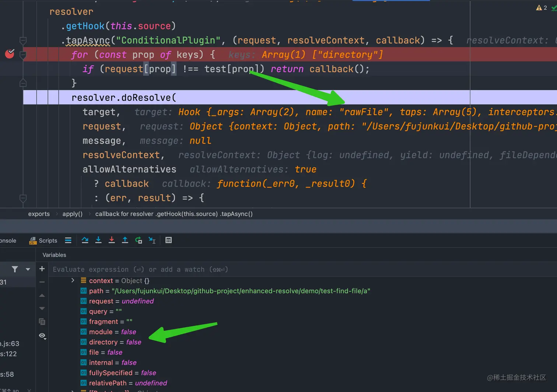Click the plus icon to add watch
The image size is (557, 392).
(42, 269)
